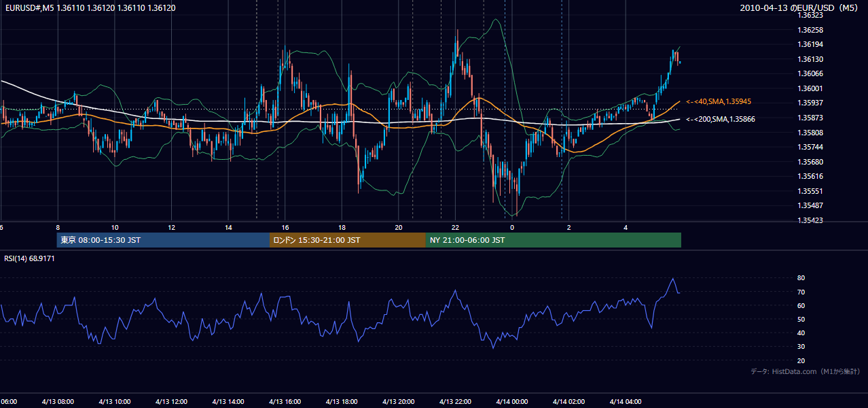Click hour tick 0 under the price chart

[512, 227]
